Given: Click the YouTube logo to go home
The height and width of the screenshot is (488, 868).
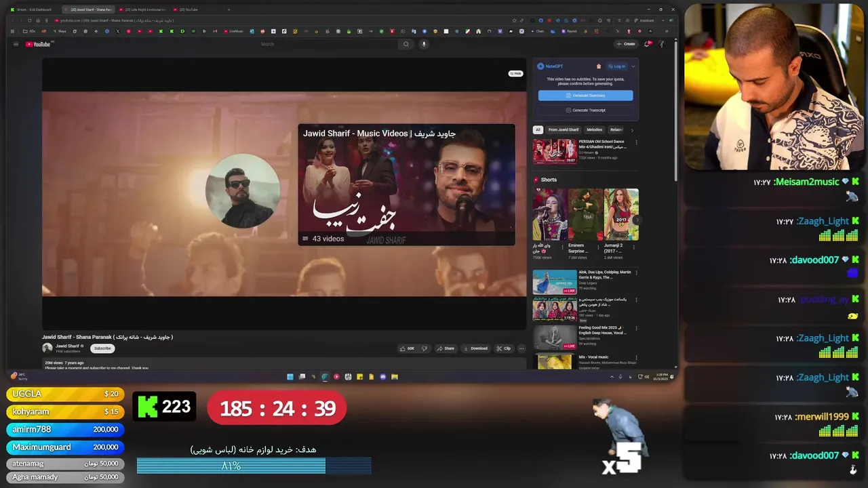Looking at the screenshot, I should (x=39, y=44).
